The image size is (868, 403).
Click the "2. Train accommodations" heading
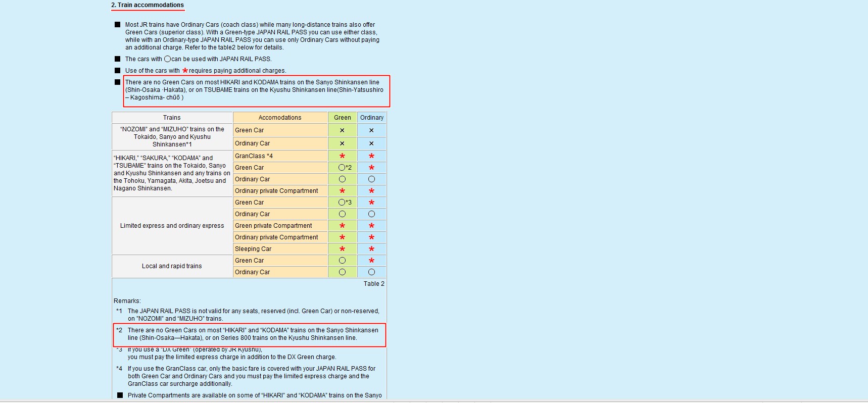click(148, 5)
